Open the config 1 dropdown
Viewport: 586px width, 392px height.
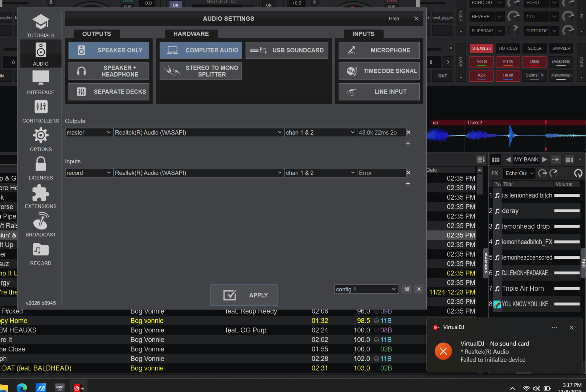(366, 289)
